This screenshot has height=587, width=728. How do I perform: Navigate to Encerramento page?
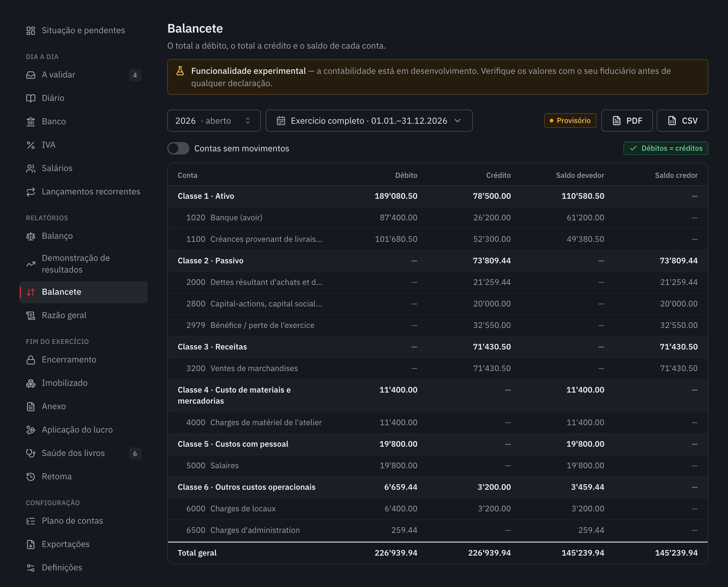click(x=84, y=360)
